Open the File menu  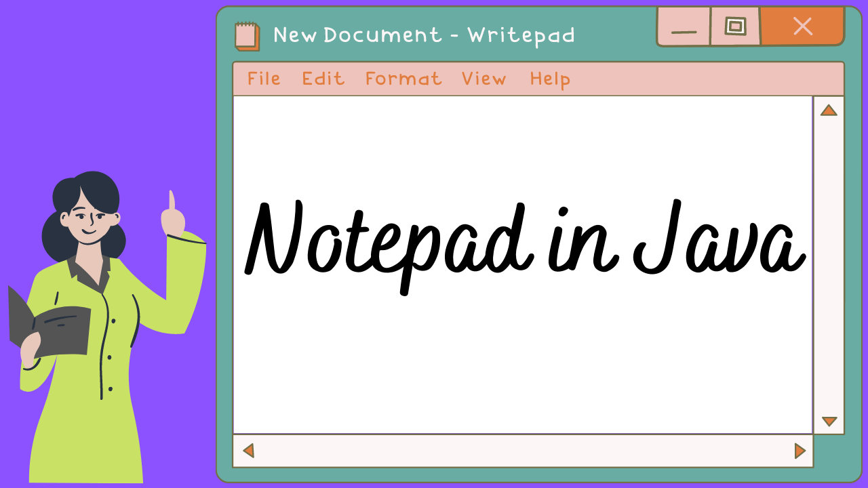click(x=264, y=79)
